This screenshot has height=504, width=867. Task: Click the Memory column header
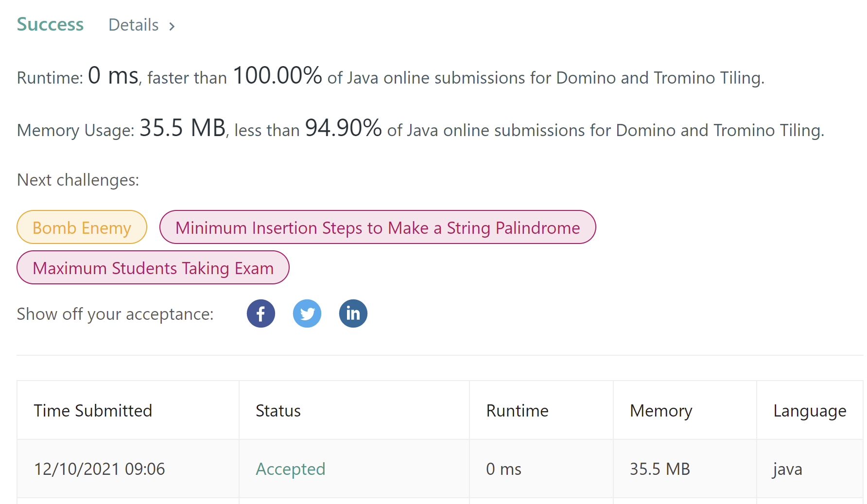(661, 411)
